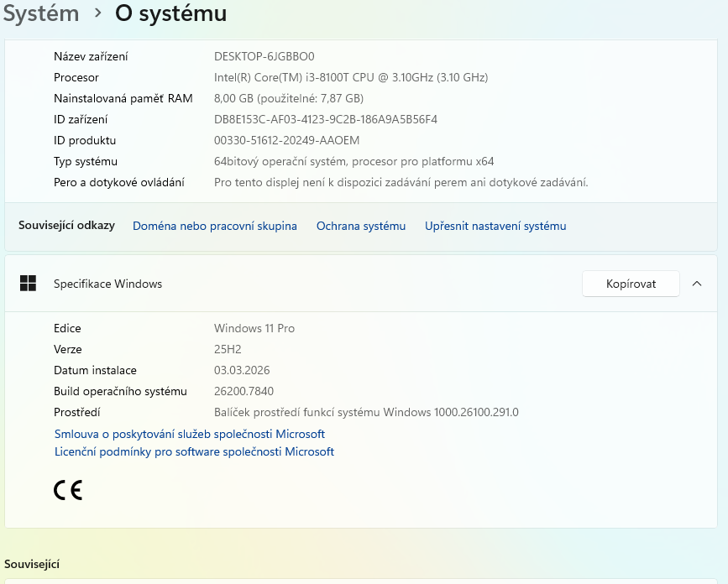This screenshot has width=728, height=584.
Task: Click the Windows logo beside Specifikace Windows
Action: coord(28,284)
